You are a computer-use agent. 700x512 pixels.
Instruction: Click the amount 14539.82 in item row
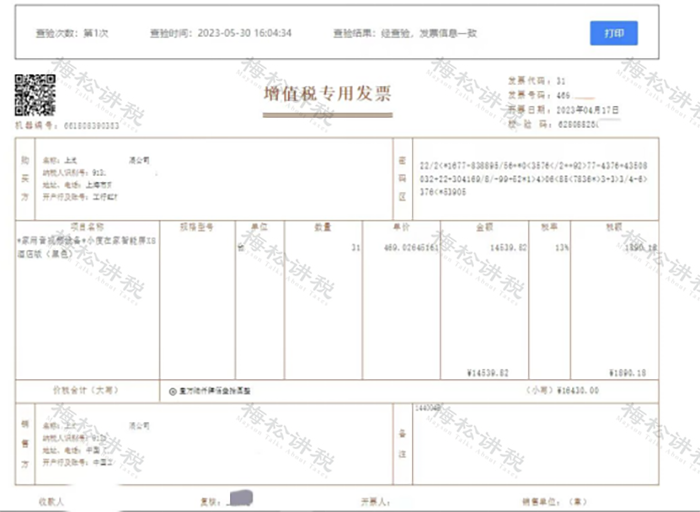click(x=508, y=248)
